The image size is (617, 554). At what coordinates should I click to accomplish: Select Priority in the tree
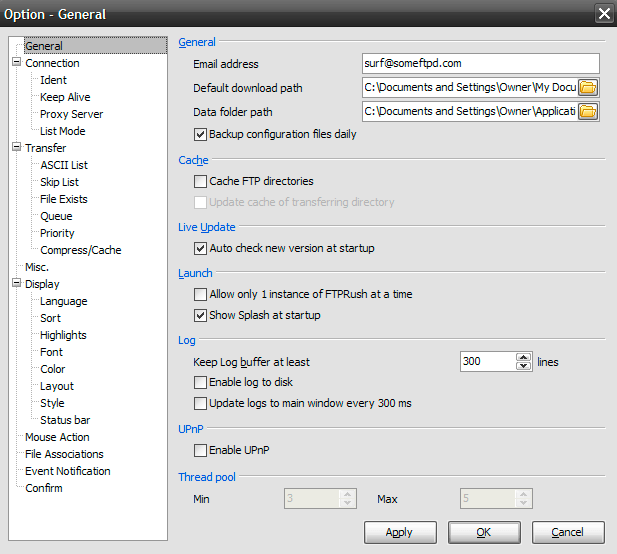[57, 233]
